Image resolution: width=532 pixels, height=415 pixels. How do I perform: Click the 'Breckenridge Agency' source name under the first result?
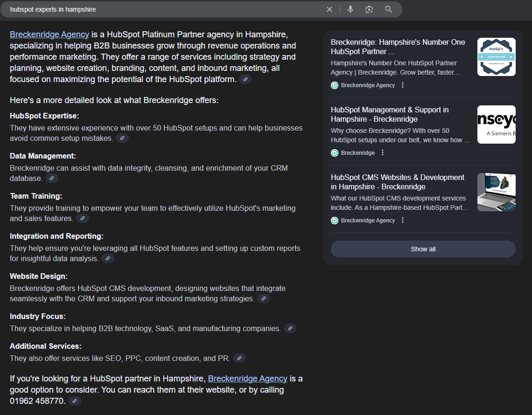pos(368,85)
